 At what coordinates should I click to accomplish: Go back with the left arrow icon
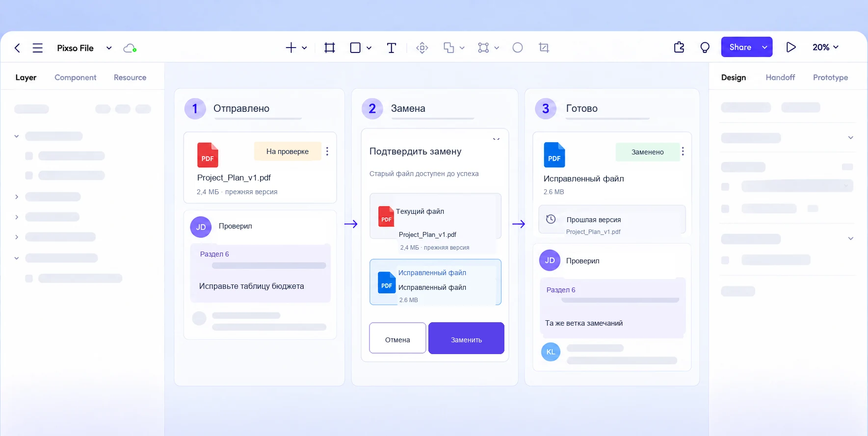coord(17,48)
